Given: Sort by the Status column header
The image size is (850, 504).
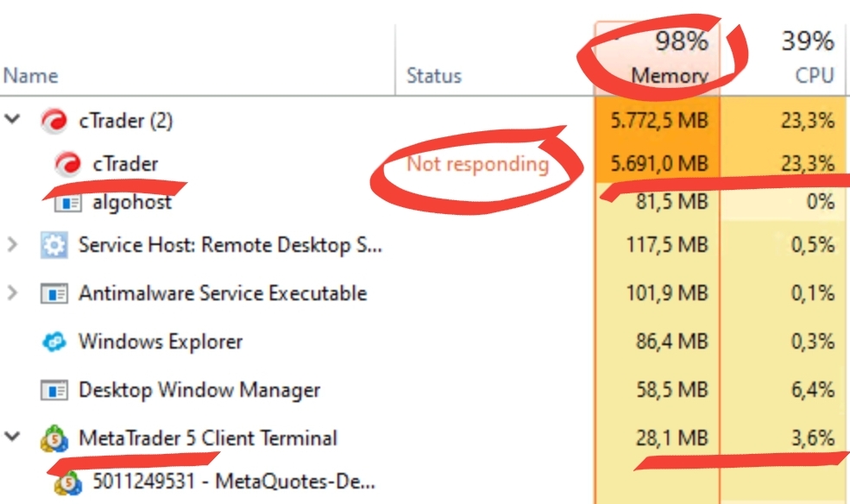Looking at the screenshot, I should pyautogui.click(x=434, y=76).
